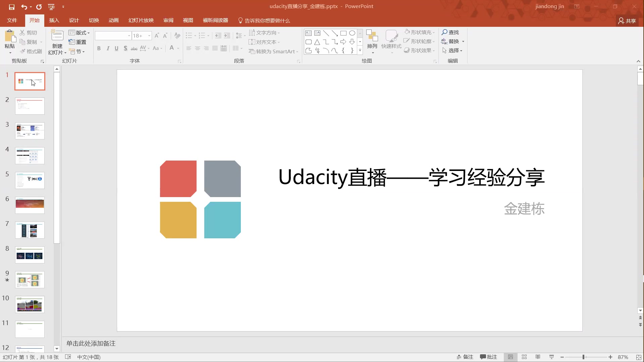Open the font size dropdown
Image resolution: width=644 pixels, height=362 pixels.
(x=149, y=36)
